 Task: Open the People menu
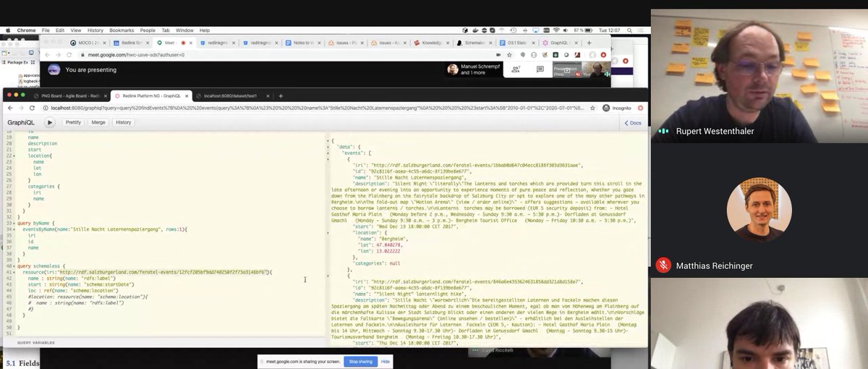(148, 30)
